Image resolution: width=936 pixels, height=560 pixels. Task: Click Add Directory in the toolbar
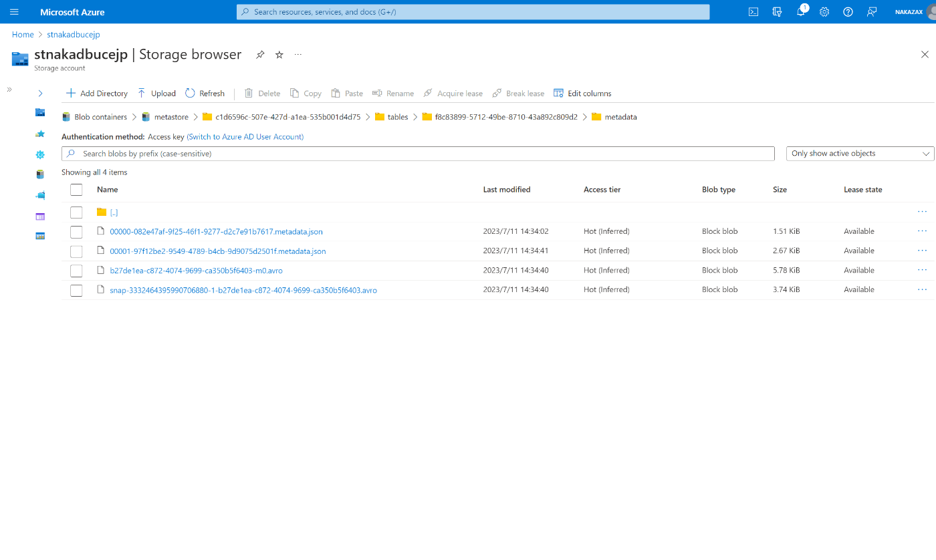97,94
